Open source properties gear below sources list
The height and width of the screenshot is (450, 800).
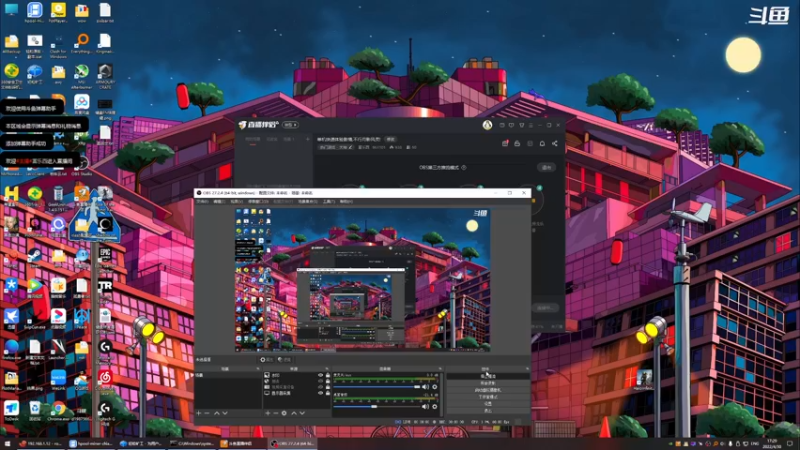pos(284,413)
